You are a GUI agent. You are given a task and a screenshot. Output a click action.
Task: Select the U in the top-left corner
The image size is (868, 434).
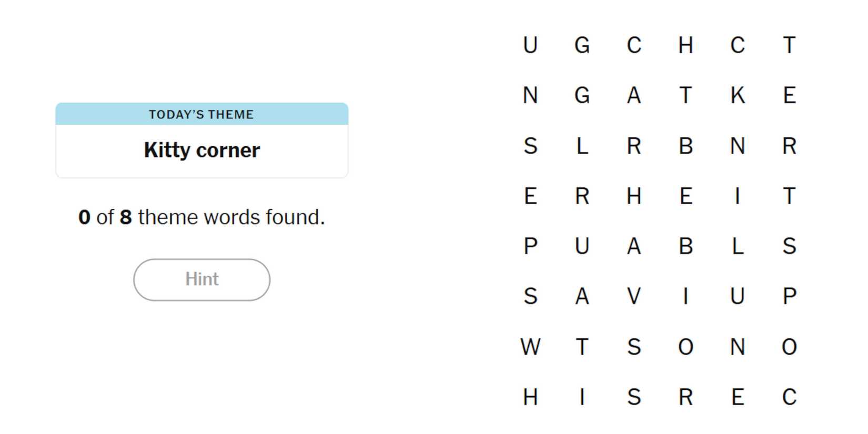530,45
